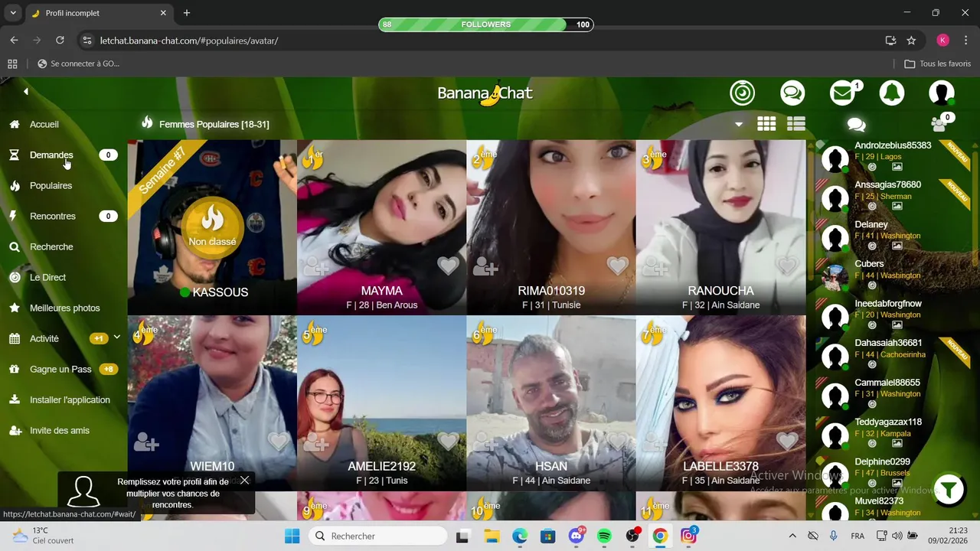
Task: Open the Gagne un Pass link
Action: (x=60, y=369)
